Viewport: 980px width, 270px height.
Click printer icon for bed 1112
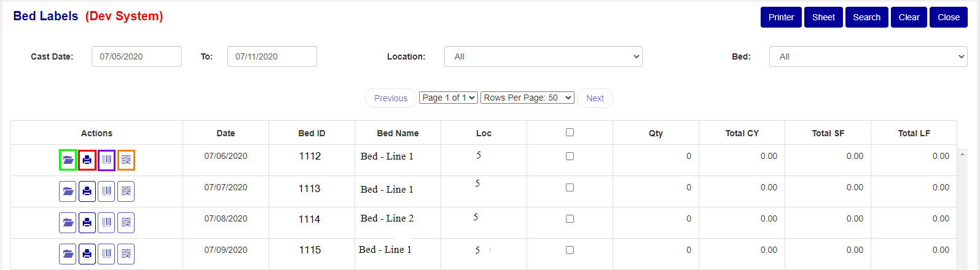point(87,160)
